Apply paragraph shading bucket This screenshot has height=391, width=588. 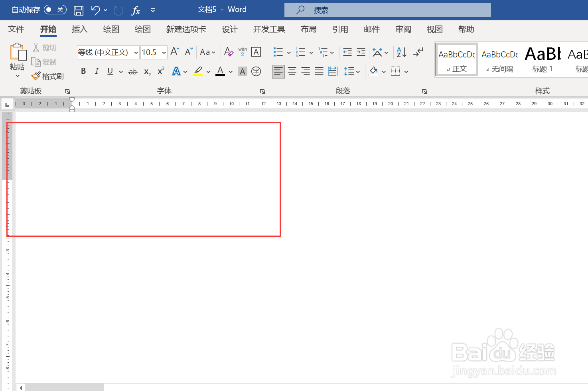point(373,71)
